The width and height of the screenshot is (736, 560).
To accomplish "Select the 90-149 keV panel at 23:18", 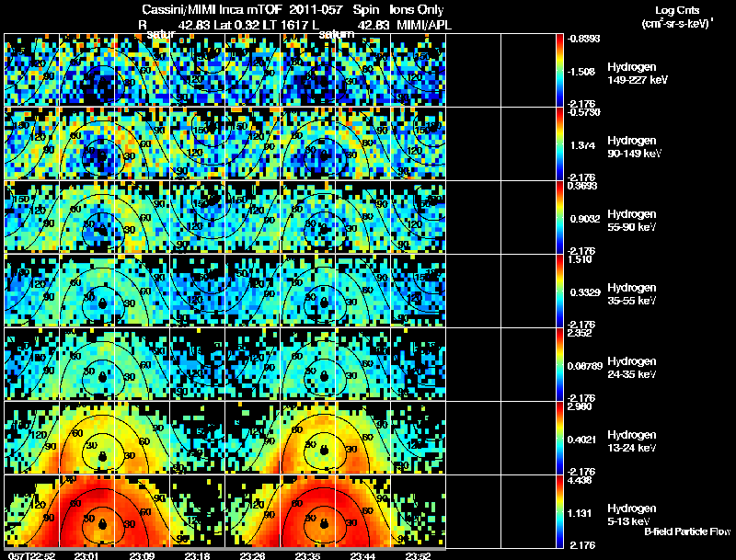I will tap(198, 144).
